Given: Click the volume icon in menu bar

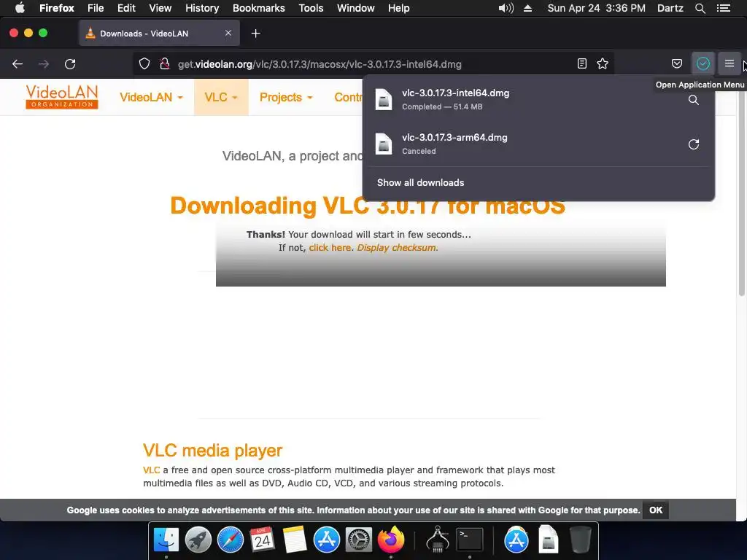Looking at the screenshot, I should tap(506, 8).
